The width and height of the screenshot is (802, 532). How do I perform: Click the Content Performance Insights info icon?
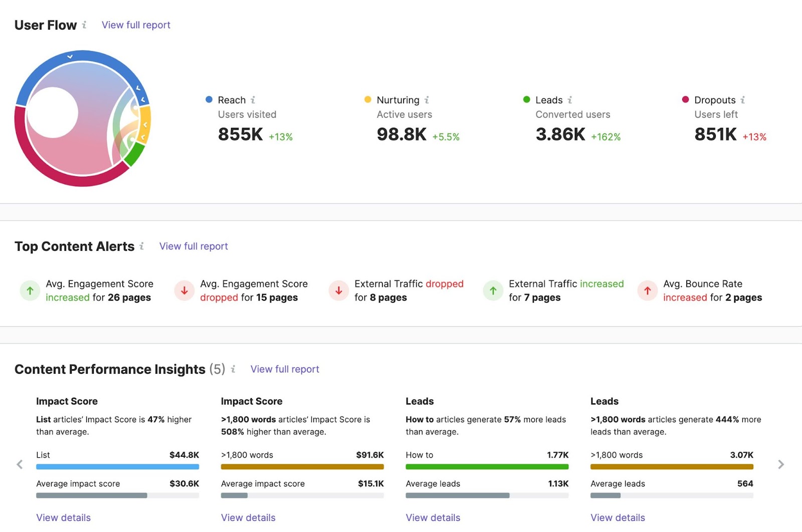(233, 369)
